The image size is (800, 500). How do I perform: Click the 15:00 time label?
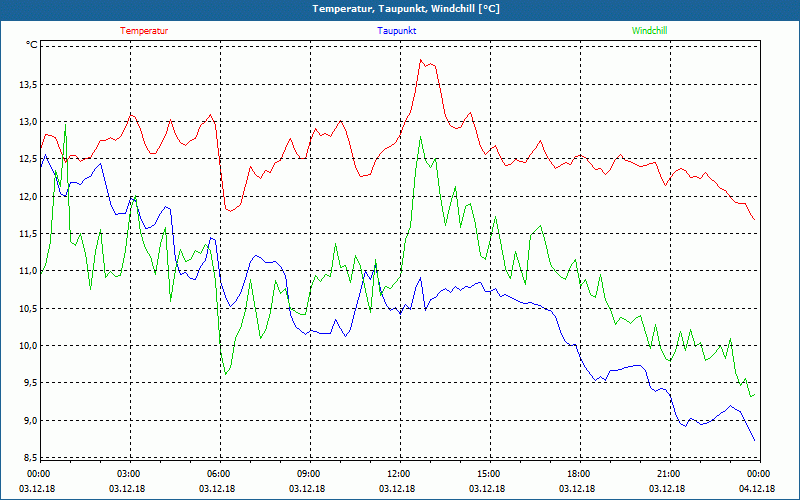click(x=490, y=474)
